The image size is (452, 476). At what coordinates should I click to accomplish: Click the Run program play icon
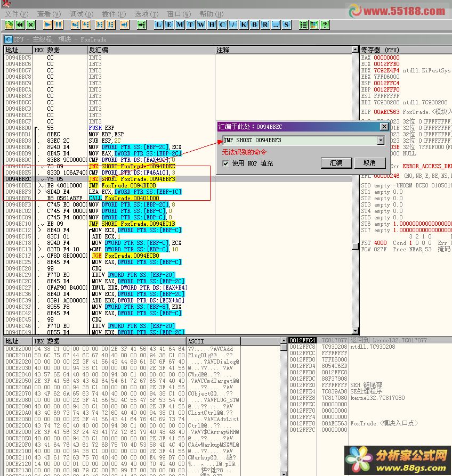point(48,25)
